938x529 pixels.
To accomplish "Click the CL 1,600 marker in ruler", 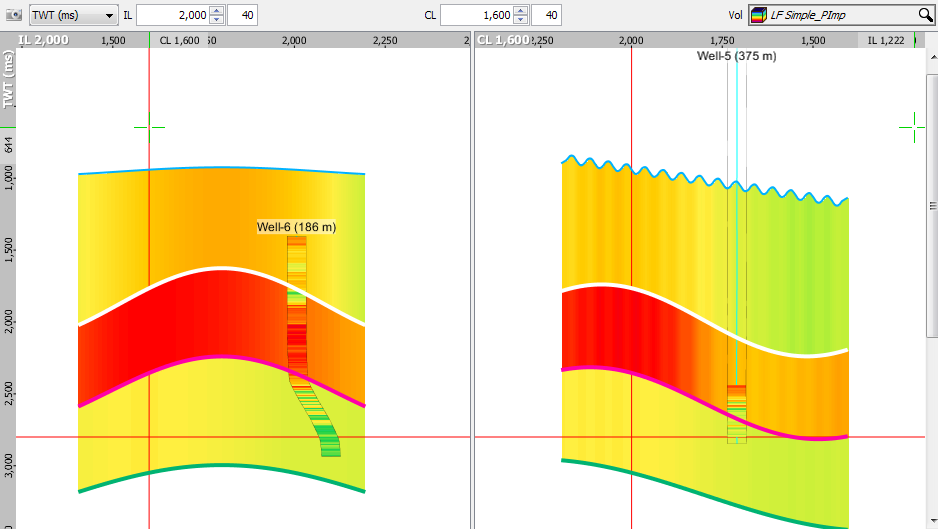I will tap(179, 40).
